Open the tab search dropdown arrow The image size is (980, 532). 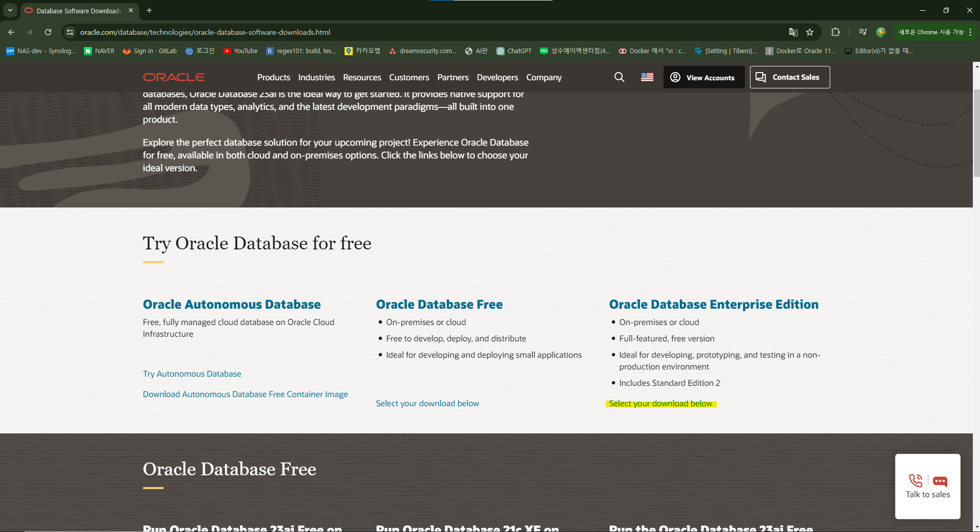10,10
